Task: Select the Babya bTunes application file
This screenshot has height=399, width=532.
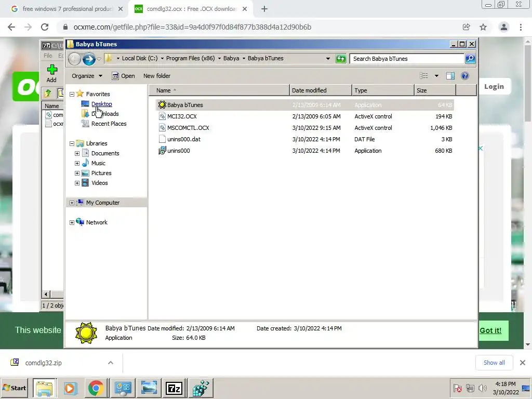Action: 304,105
